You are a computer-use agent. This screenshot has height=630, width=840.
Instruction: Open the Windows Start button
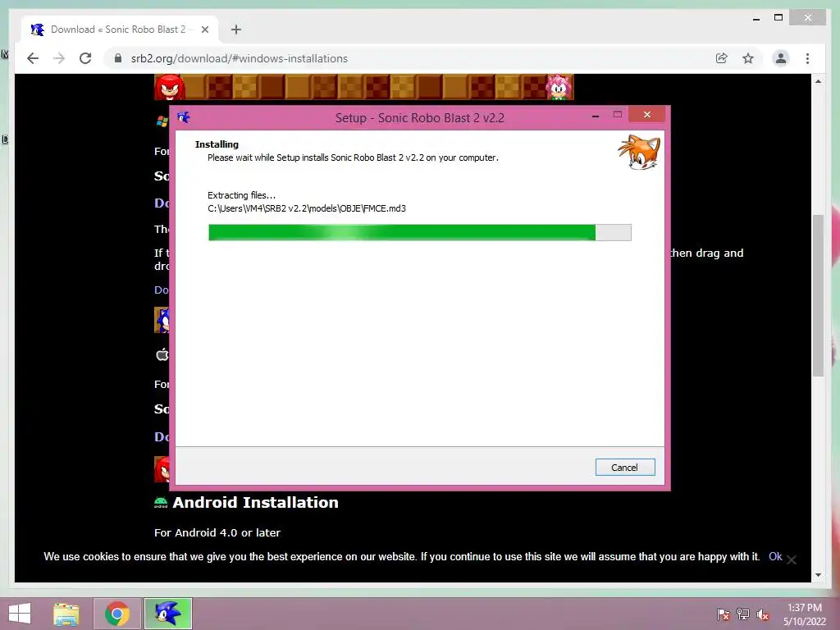[20, 614]
